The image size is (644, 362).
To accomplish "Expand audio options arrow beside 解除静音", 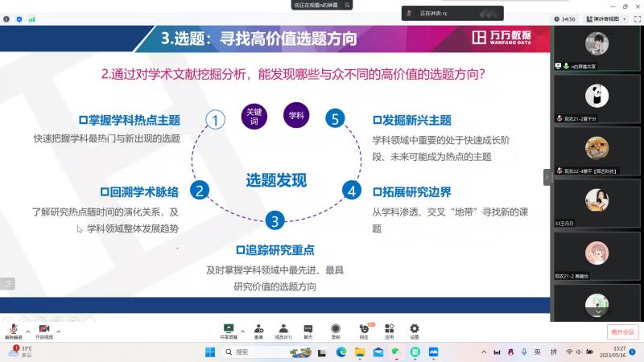I will click(27, 331).
